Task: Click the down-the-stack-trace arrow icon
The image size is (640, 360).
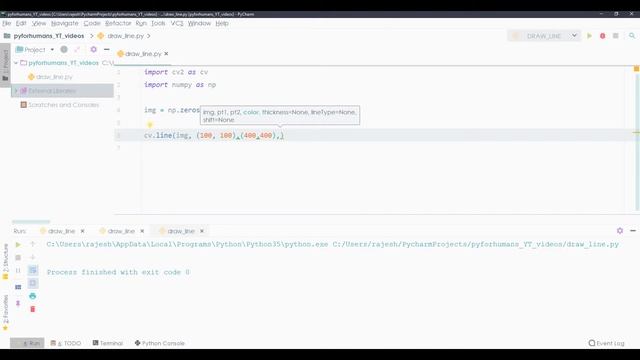Action: click(x=33, y=257)
